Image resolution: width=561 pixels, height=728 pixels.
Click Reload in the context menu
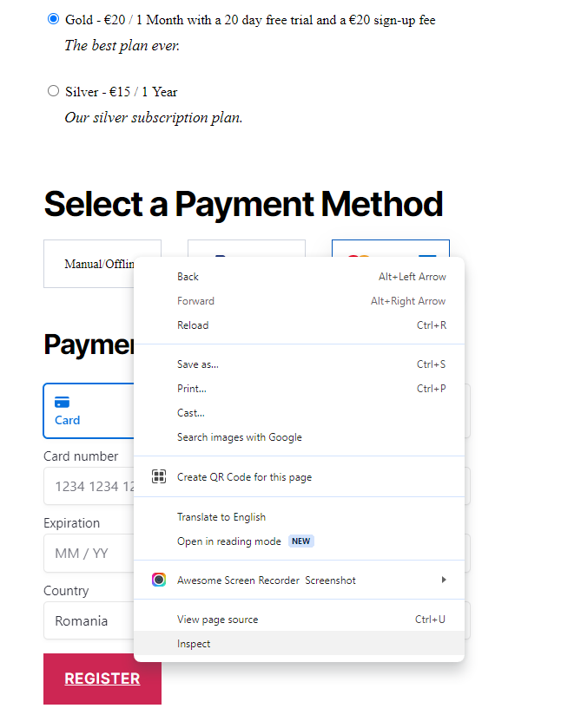point(193,325)
